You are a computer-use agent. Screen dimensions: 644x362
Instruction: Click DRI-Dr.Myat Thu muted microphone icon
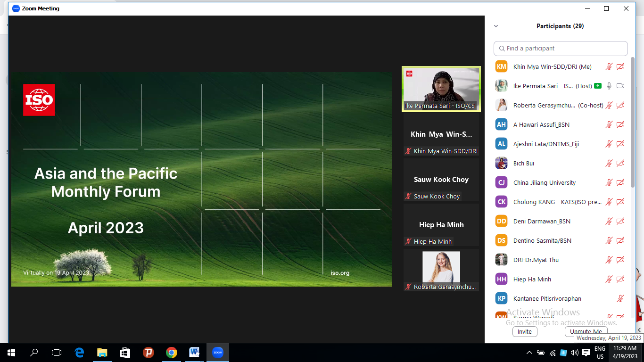point(609,260)
